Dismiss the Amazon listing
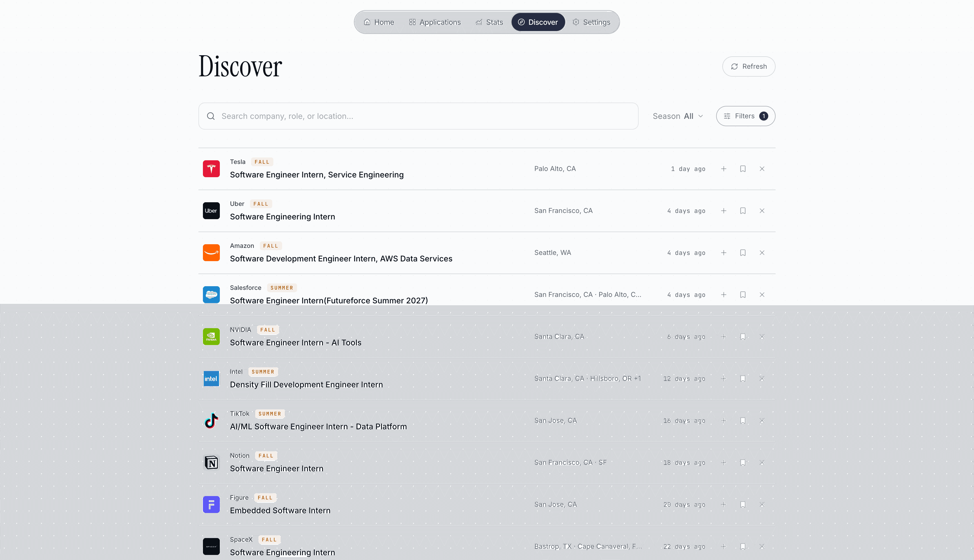Viewport: 974px width, 560px height. pos(762,253)
